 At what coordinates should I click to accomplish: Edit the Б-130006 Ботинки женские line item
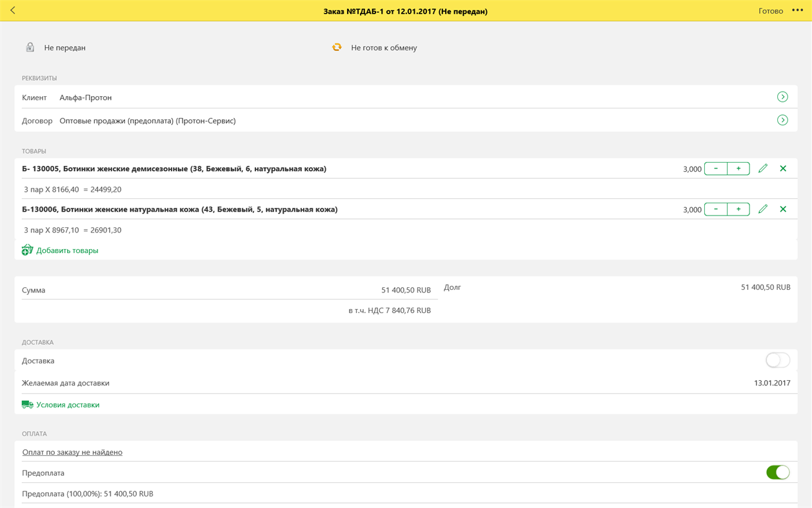[x=763, y=208]
